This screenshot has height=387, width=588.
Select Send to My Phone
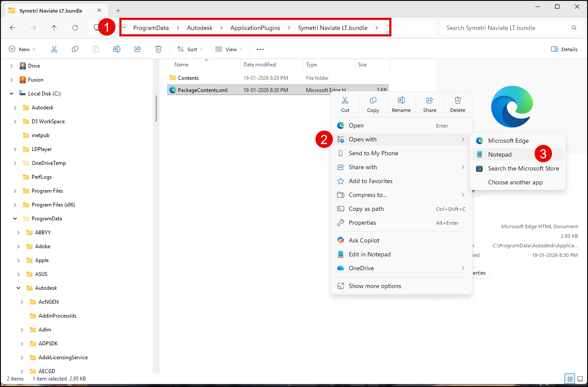click(x=401, y=153)
